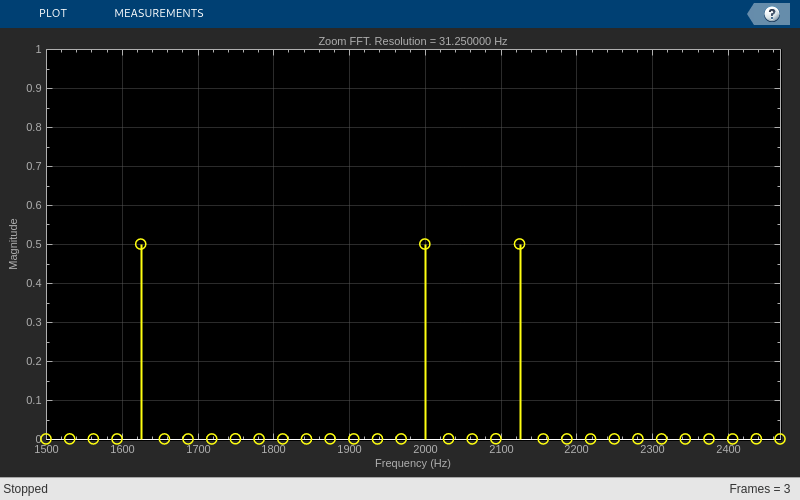Click the Frames = 3 status indicator
Viewport: 800px width, 500px height.
pyautogui.click(x=760, y=489)
